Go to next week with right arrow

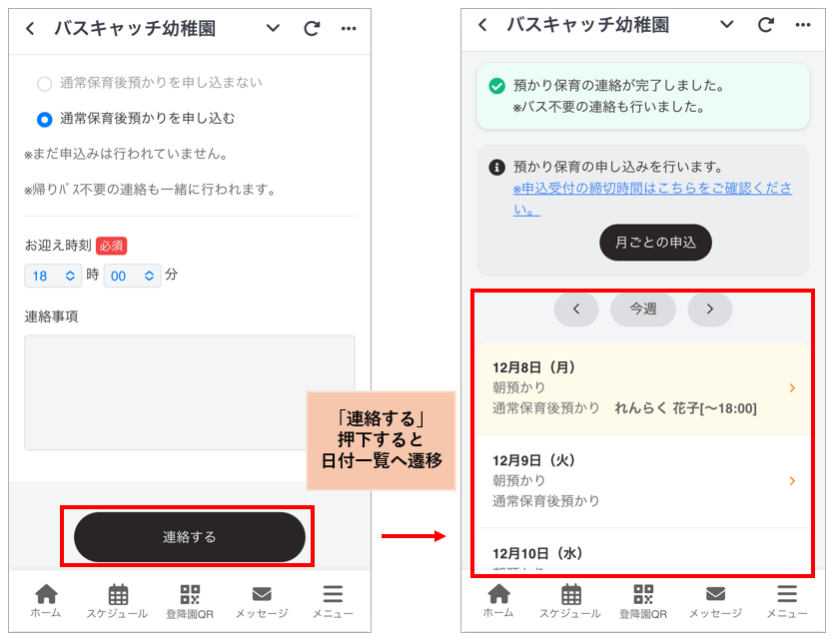(x=709, y=310)
